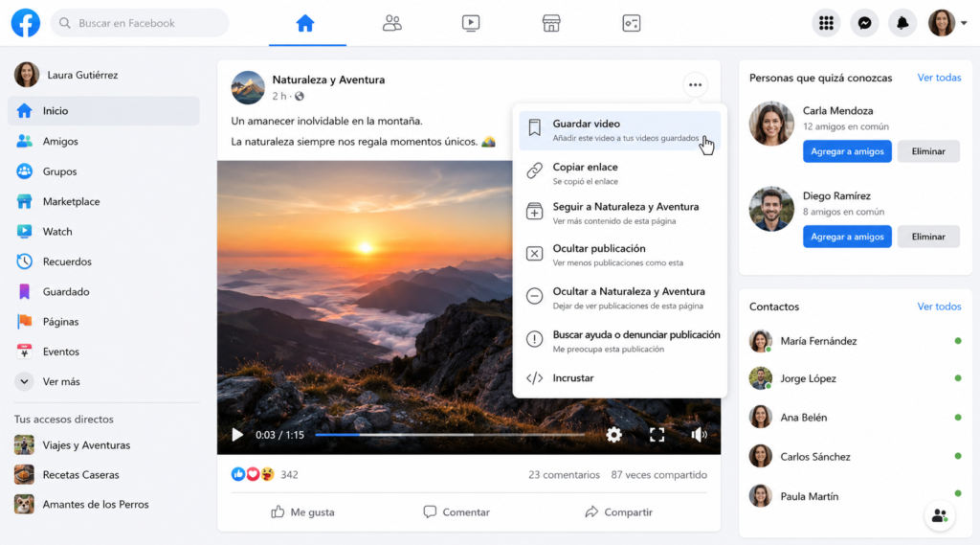Mute the video volume icon

[x=699, y=435]
